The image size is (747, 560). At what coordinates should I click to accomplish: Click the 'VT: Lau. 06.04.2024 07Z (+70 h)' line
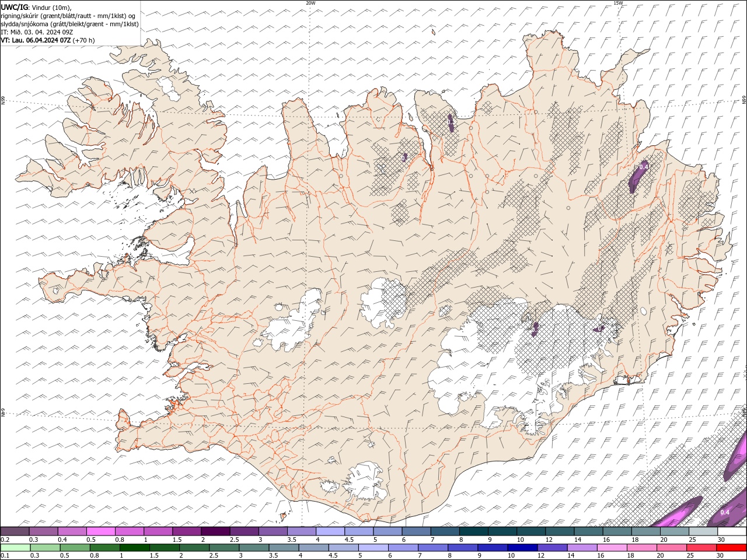(x=48, y=40)
